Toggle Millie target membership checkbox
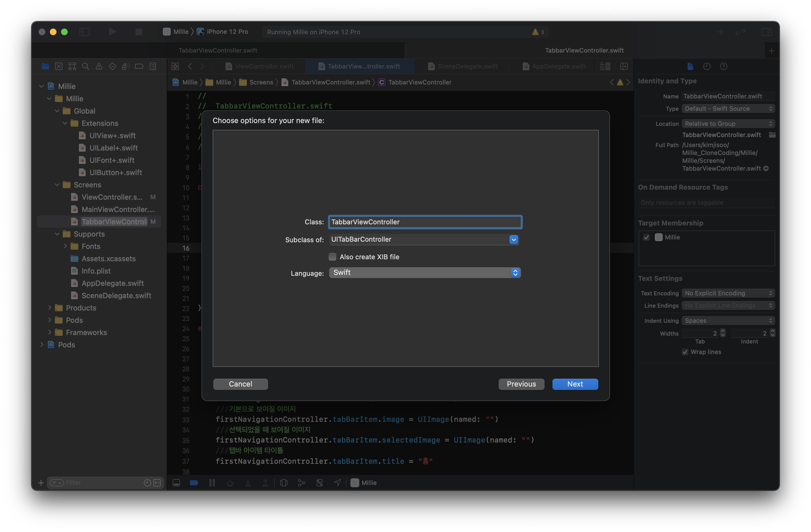811x532 pixels. [646, 237]
